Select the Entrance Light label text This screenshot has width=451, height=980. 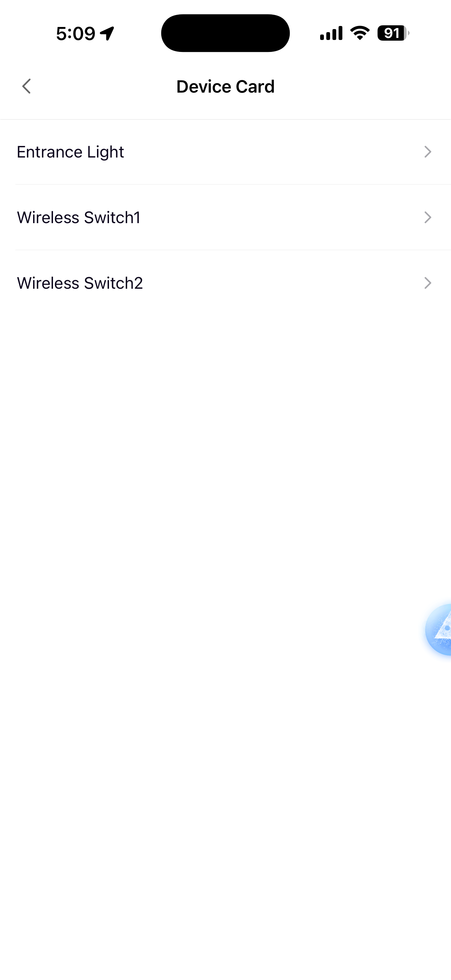70,152
